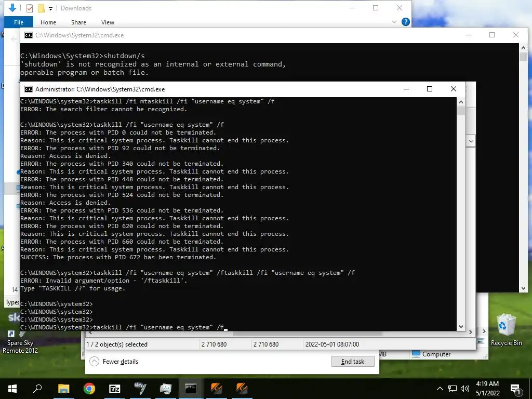The height and width of the screenshot is (399, 532).
Task: Show hidden tray icons chevron
Action: [440, 389]
